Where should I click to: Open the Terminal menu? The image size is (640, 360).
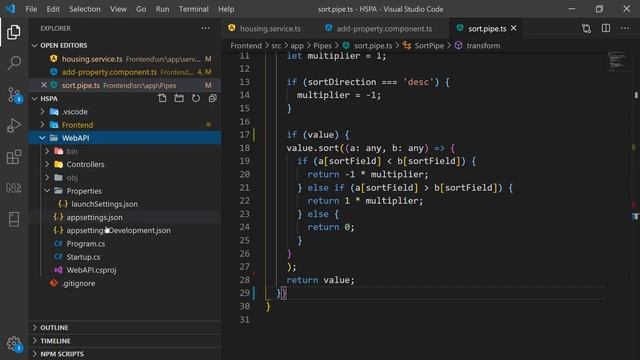tap(193, 9)
